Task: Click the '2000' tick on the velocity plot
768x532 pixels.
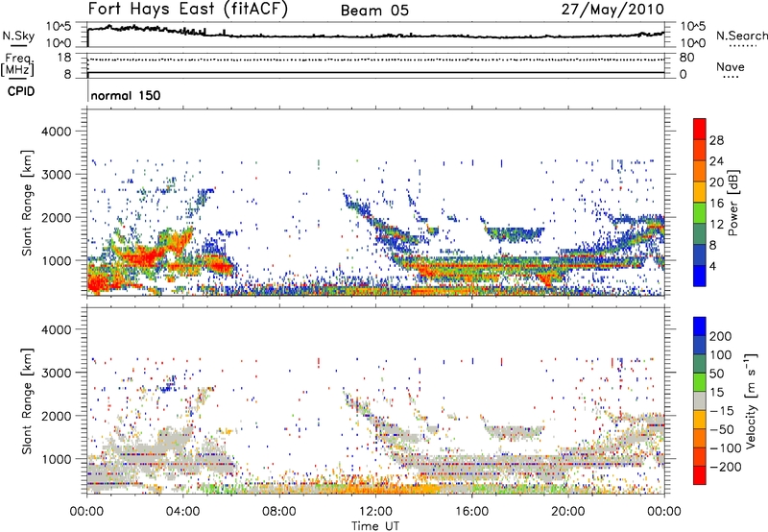Action: pyautogui.click(x=56, y=416)
